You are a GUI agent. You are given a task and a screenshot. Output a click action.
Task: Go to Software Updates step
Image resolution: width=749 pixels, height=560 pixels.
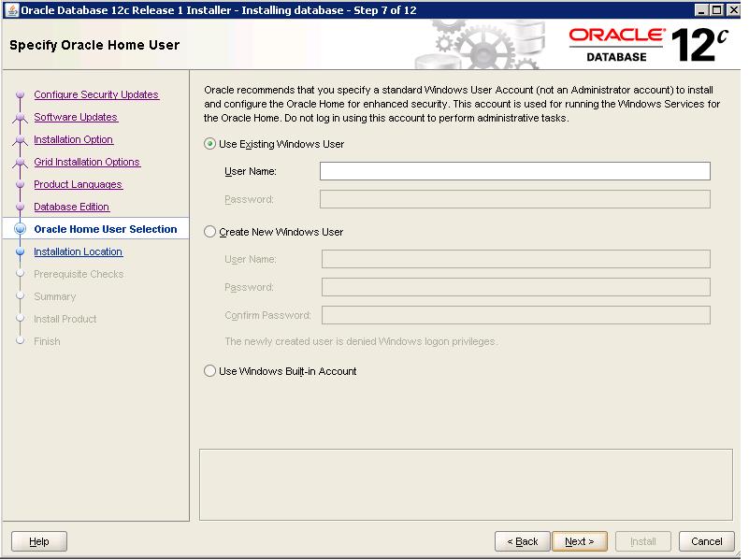tap(76, 118)
